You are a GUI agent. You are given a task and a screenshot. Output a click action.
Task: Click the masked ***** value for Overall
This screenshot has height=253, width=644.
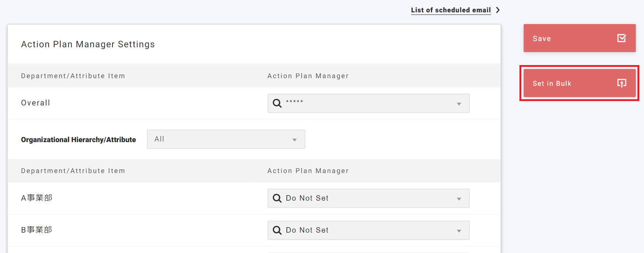coord(294,102)
